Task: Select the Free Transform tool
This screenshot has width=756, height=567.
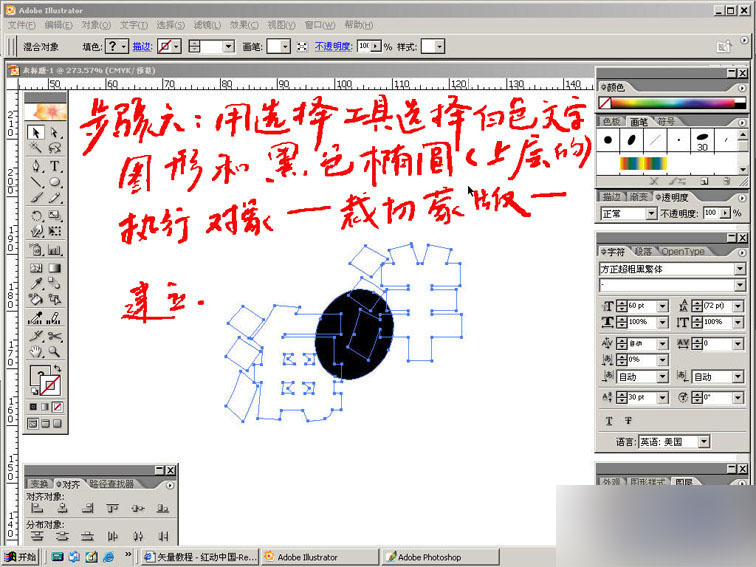Action: click(54, 231)
